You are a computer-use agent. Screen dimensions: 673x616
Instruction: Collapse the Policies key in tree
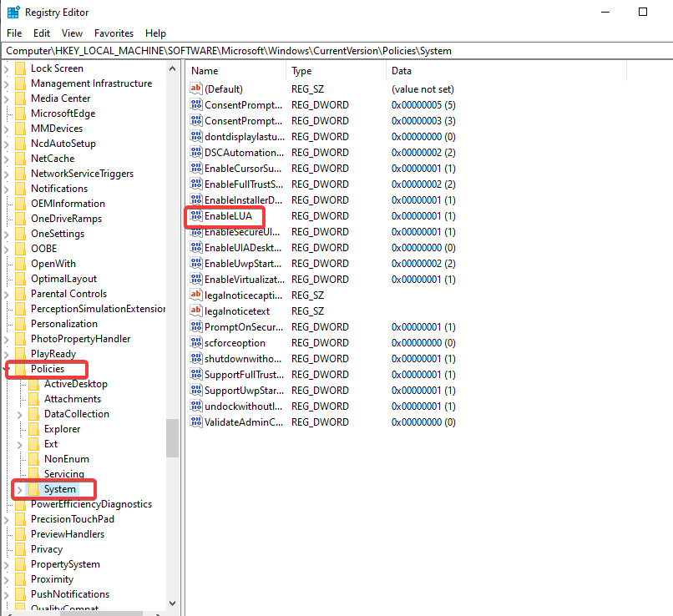tap(7, 369)
